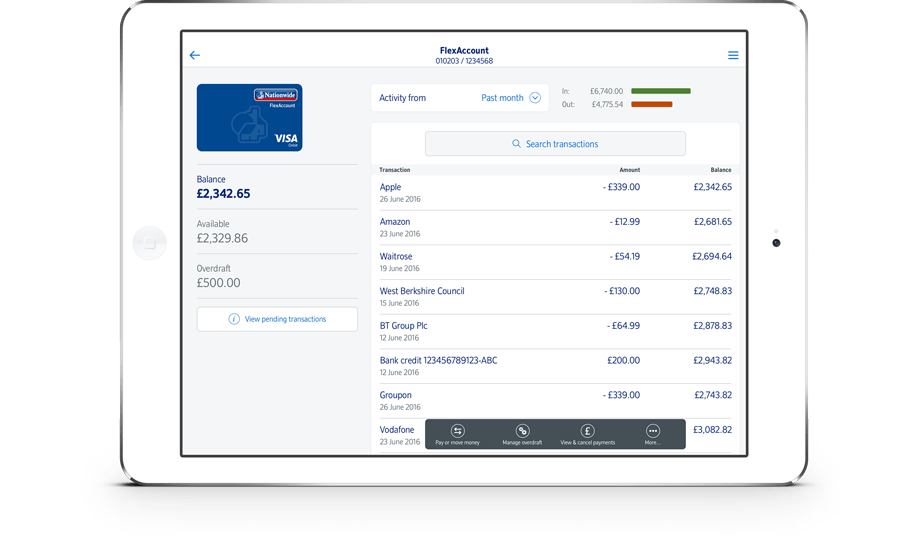Click the green money-in bar
The image size is (920, 538).
660,91
